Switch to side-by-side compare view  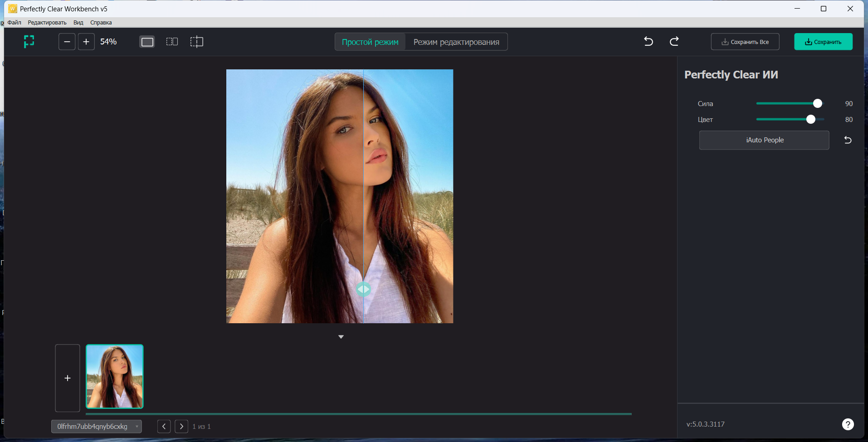(172, 42)
